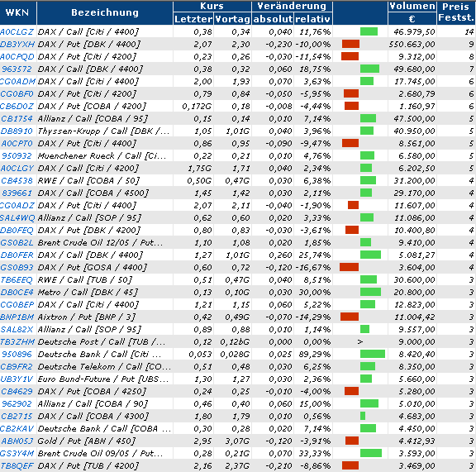
Task: Open WKN link CB4538
Action: 17,181
